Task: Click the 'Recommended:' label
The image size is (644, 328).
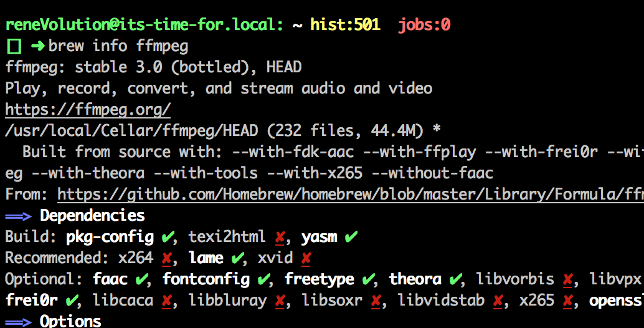Action: coord(57,259)
